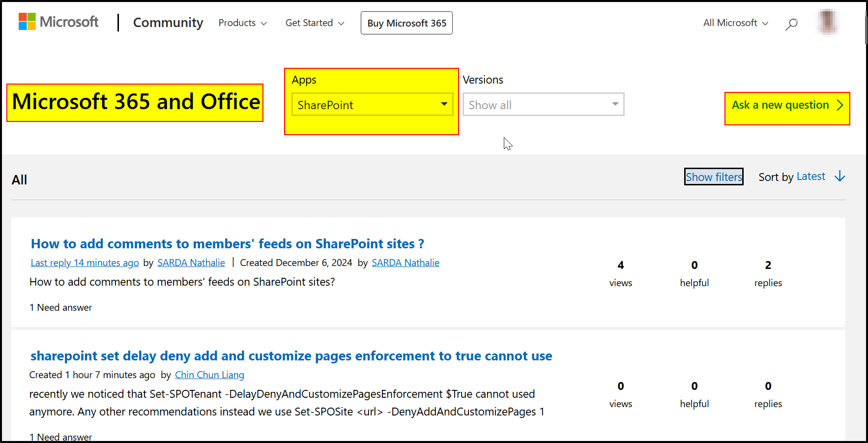Image resolution: width=868 pixels, height=443 pixels.
Task: Click 'Created 1 hour 7 minutes ago' text
Action: pos(92,375)
